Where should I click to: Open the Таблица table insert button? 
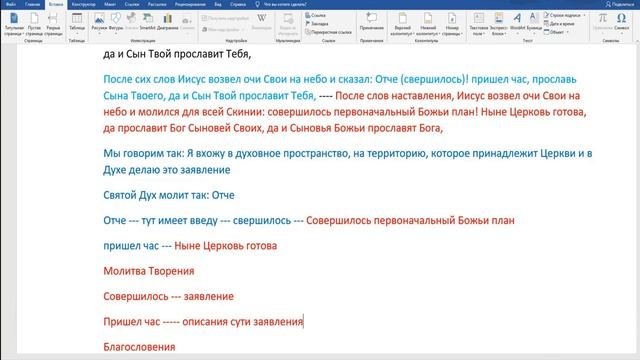[77, 24]
